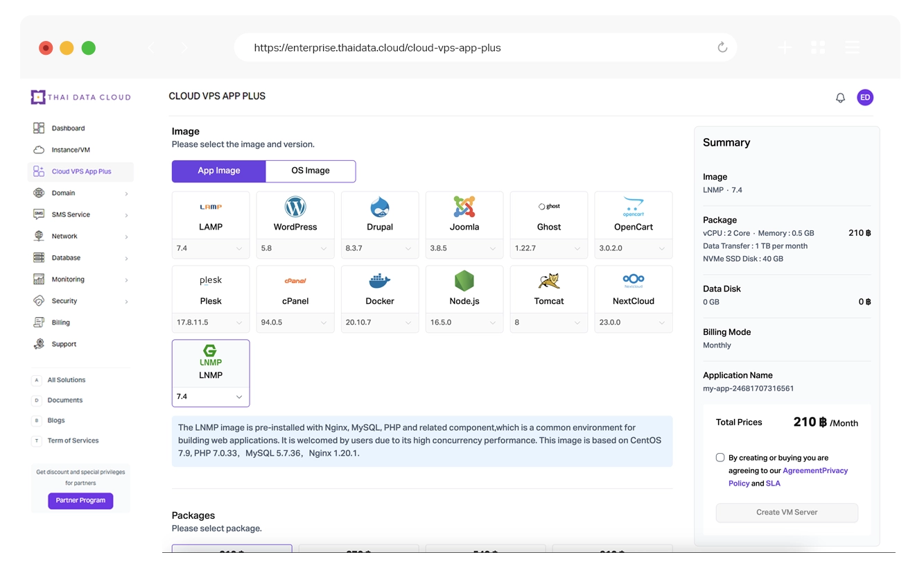
Task: Click the Network sidebar icon
Action: pyautogui.click(x=39, y=236)
